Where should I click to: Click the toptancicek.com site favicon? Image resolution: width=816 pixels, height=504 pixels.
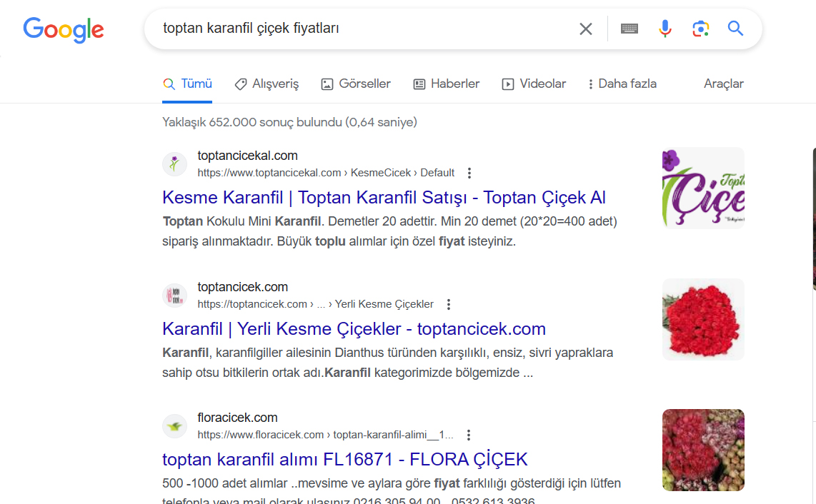(175, 296)
